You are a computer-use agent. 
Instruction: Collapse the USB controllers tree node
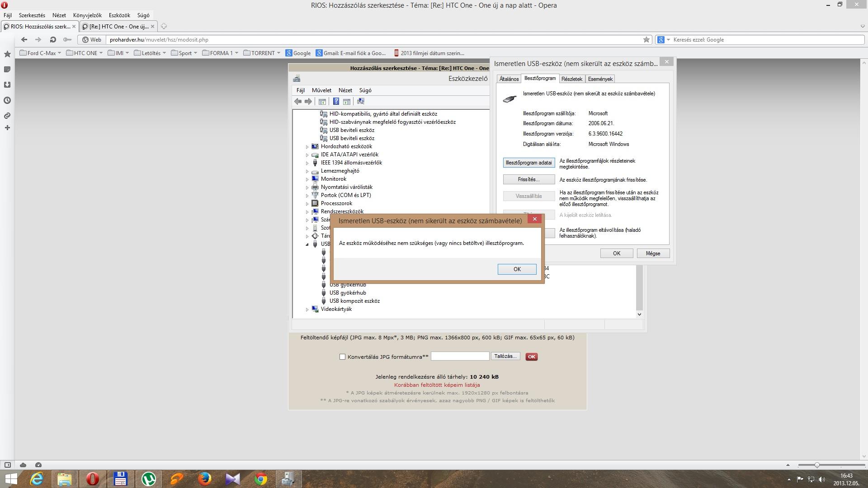click(307, 244)
